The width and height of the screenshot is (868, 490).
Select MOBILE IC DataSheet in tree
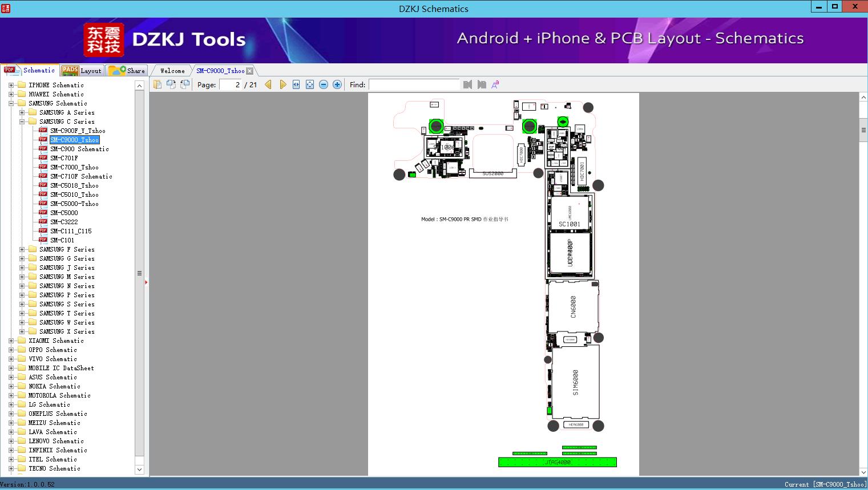[x=61, y=368]
